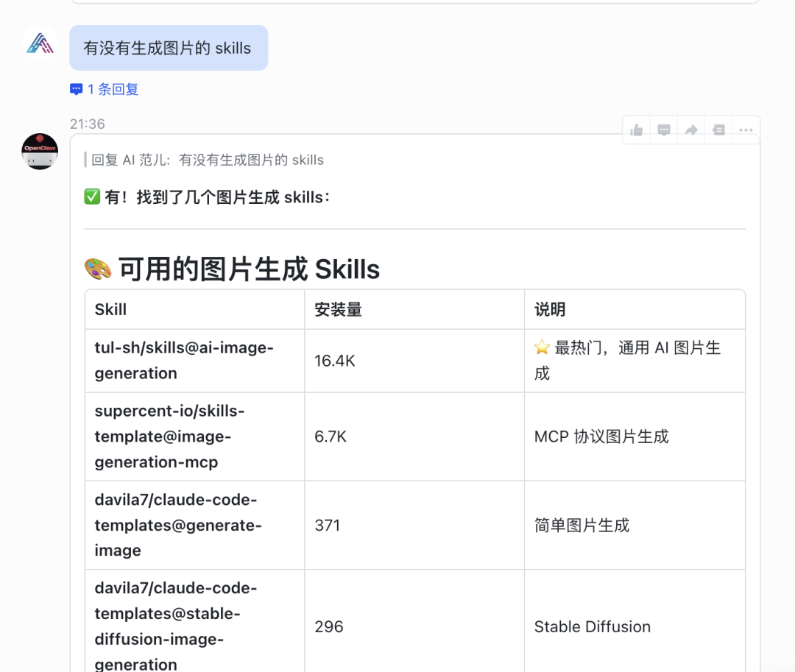Click the 21:36 timestamp
The width and height of the screenshot is (795, 672).
(87, 124)
